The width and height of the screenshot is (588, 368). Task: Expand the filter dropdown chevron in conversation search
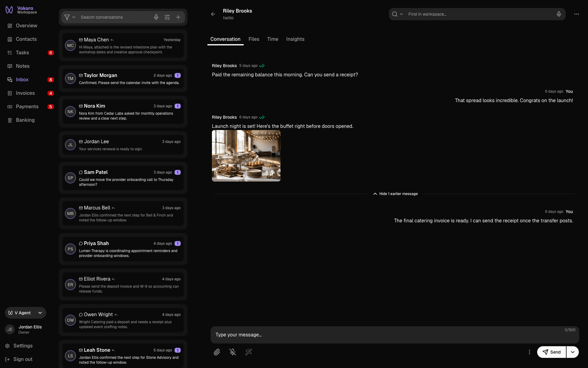point(74,17)
